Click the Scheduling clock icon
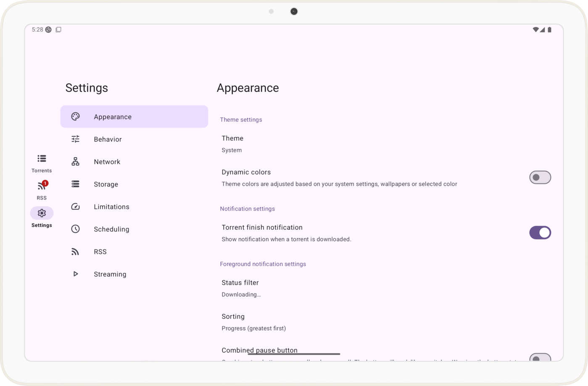The height and width of the screenshot is (386, 588). point(75,229)
